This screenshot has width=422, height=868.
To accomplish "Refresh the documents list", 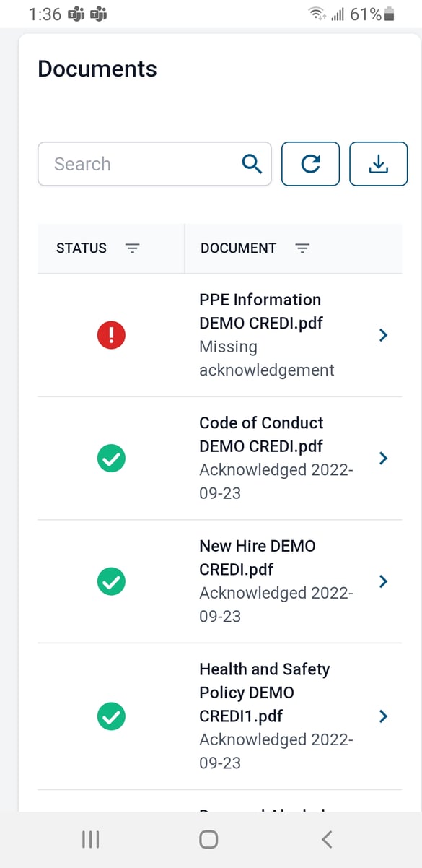I will tap(310, 164).
